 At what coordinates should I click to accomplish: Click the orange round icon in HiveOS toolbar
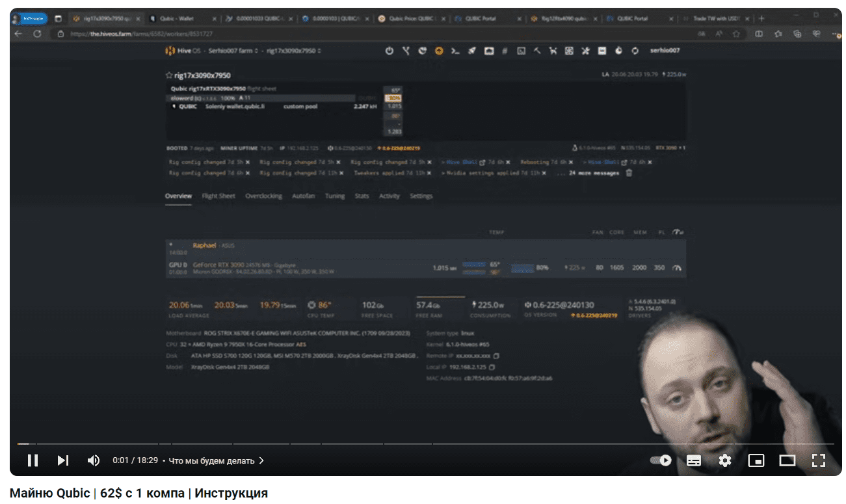(x=439, y=51)
